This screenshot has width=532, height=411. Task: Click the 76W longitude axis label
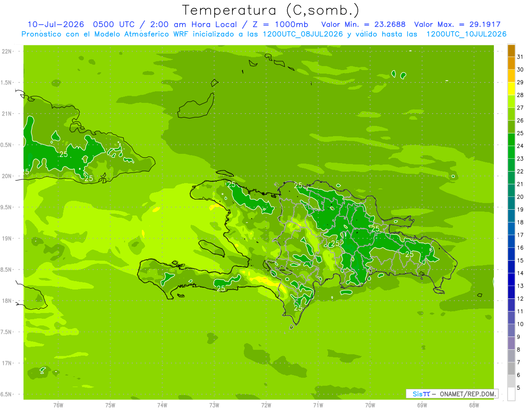58,405
